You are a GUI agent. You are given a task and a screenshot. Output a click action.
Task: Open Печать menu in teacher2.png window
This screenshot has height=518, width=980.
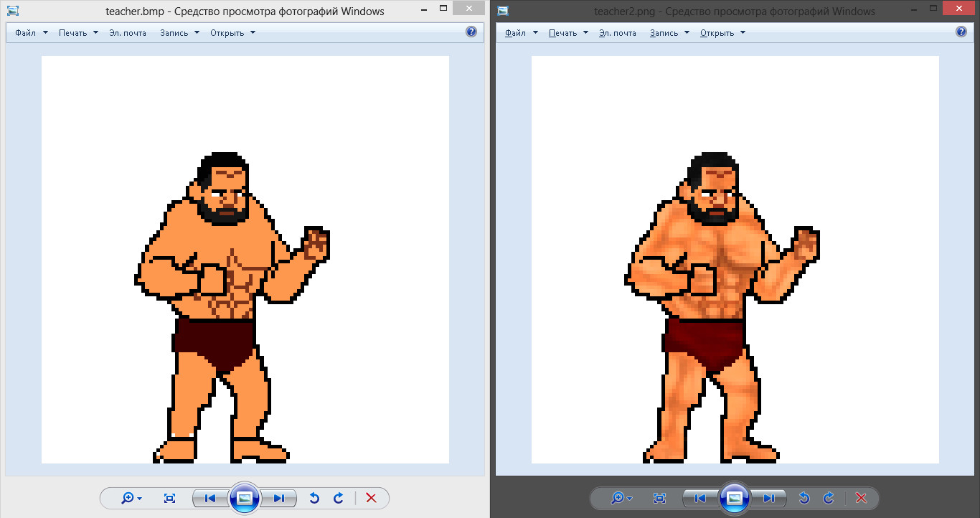coord(568,33)
